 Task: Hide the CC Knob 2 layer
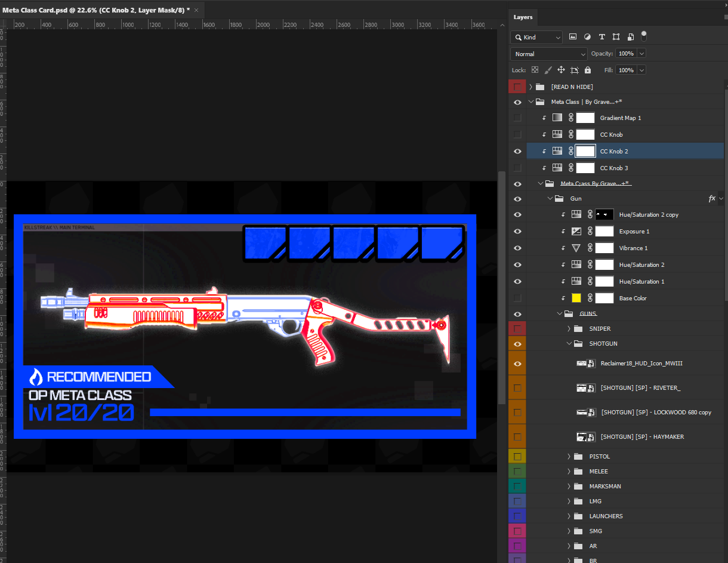tap(517, 151)
